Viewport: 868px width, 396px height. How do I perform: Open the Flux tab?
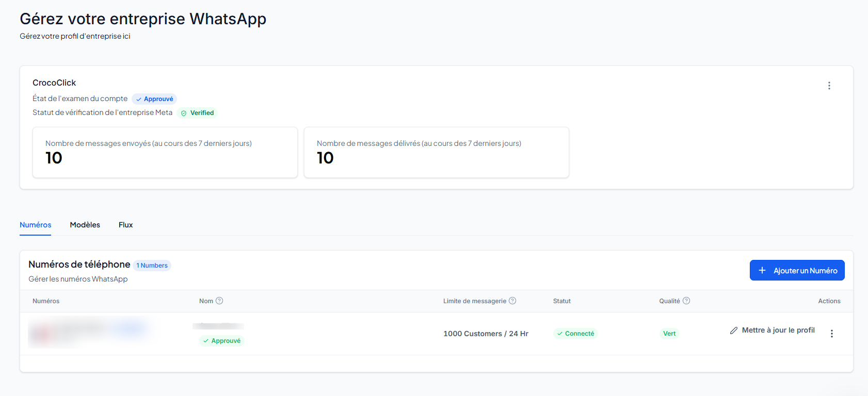point(126,225)
